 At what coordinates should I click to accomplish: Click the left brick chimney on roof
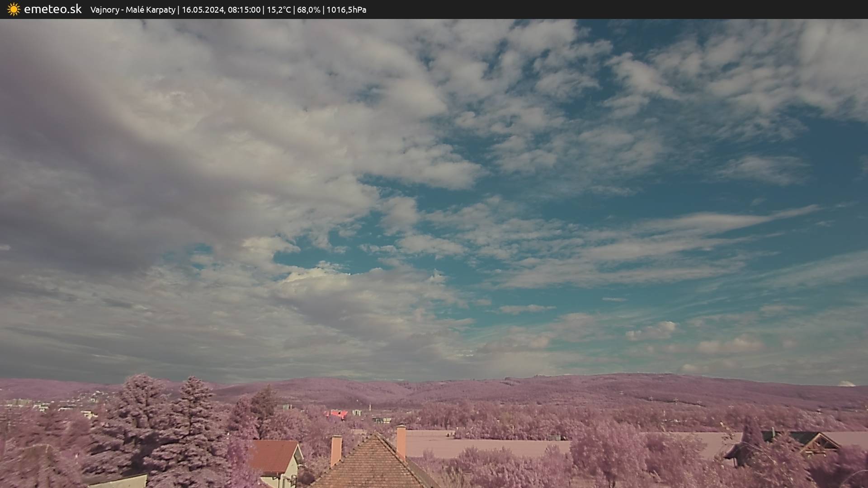pos(336,450)
